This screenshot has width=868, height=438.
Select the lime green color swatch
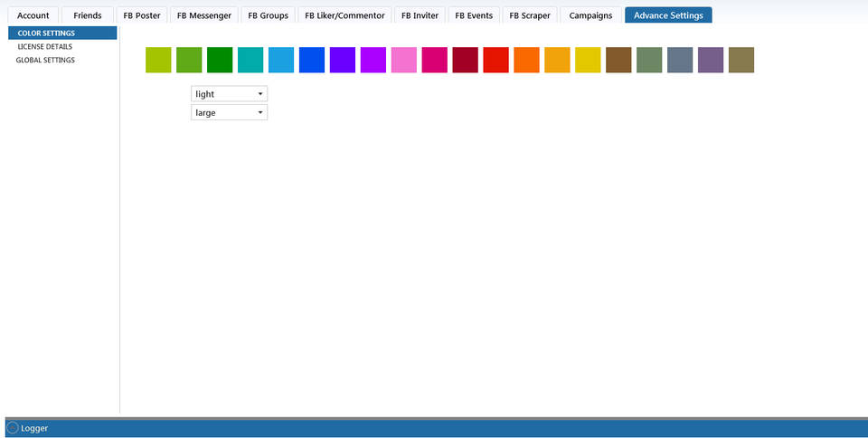pos(158,61)
